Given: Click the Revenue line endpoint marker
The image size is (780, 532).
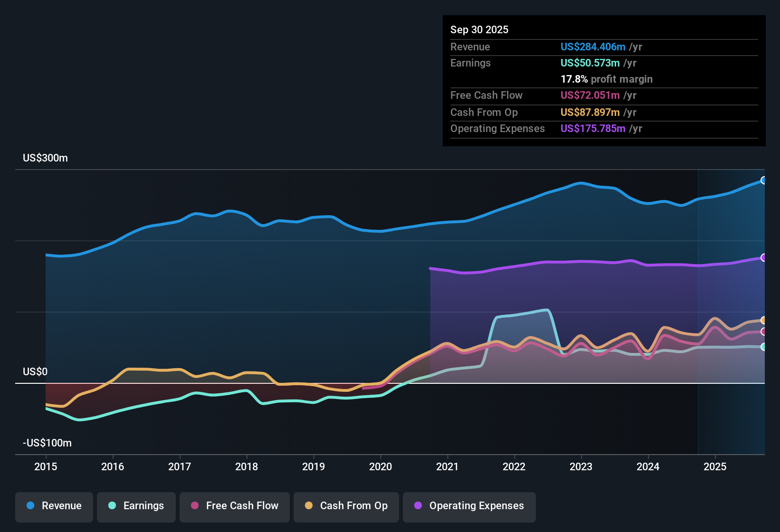Looking at the screenshot, I should tap(764, 180).
